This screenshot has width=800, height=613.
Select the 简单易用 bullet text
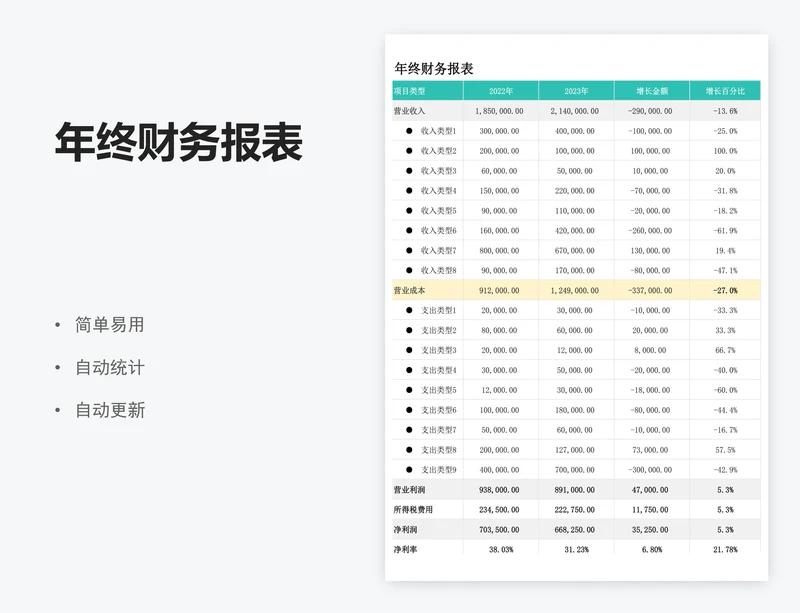point(110,325)
